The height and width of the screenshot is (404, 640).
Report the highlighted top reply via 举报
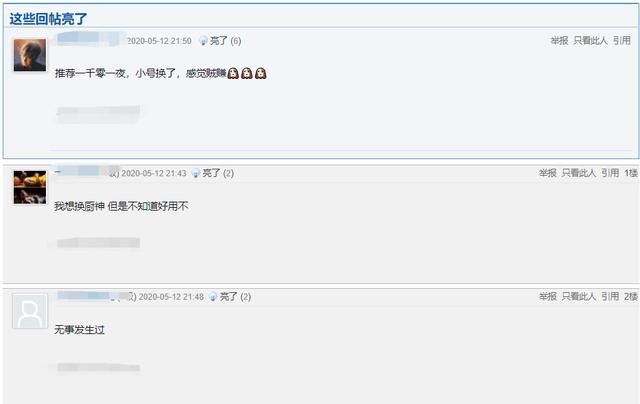[559, 40]
